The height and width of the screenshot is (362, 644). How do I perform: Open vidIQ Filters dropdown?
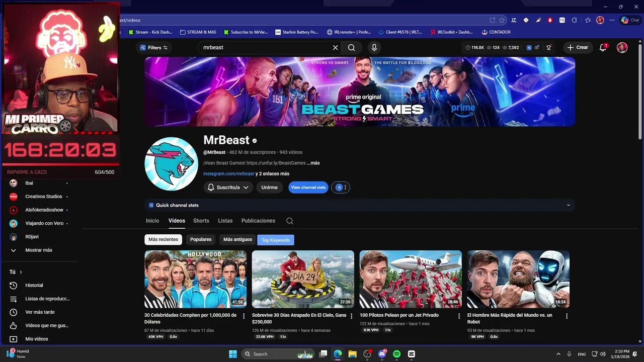153,47
